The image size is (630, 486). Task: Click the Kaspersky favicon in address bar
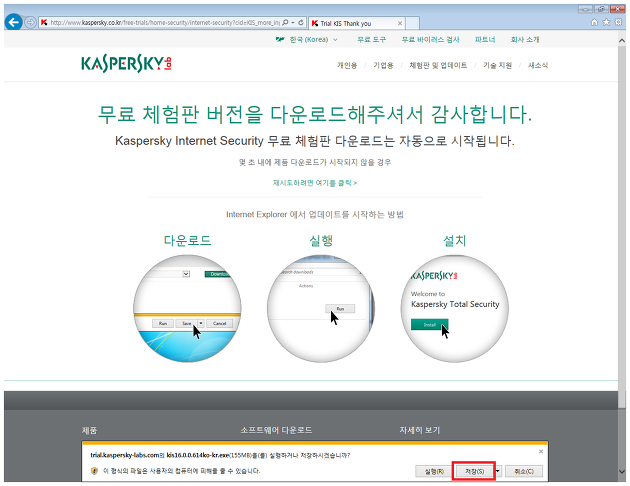click(44, 22)
